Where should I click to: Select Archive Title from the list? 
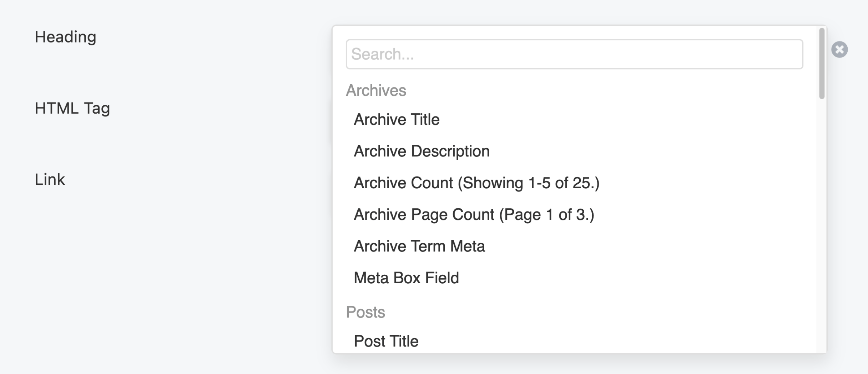(396, 120)
